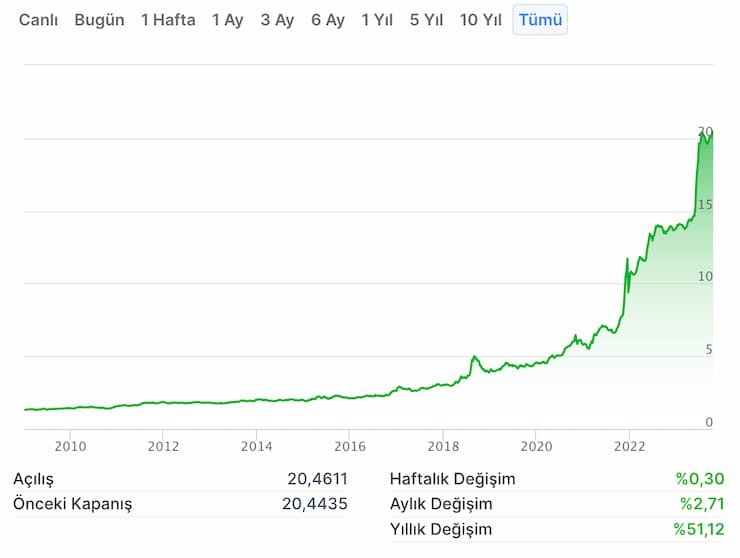Select the 6 Ay time period

tap(327, 20)
